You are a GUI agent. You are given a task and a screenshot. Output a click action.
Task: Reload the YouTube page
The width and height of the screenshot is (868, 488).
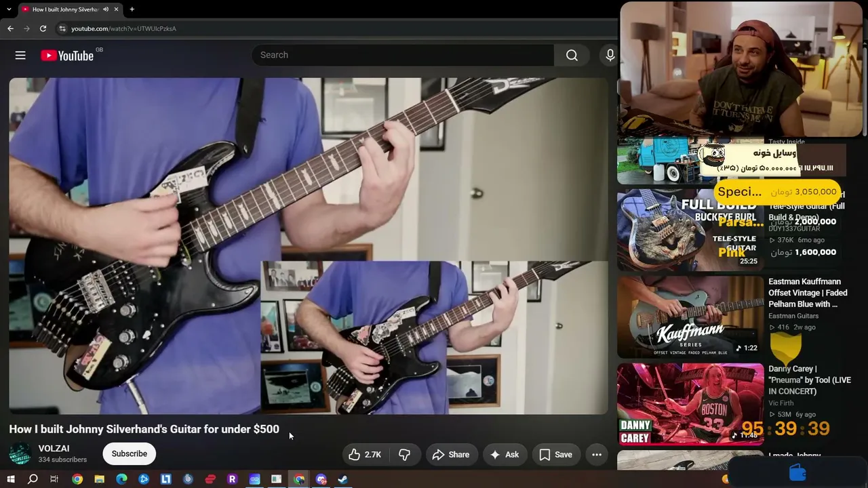pyautogui.click(x=43, y=28)
